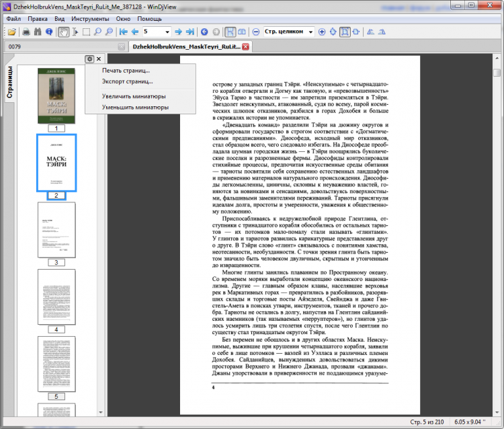Screen dimensions: 504x429
Task: Toggle continuous page layout mode
Action: [230, 32]
